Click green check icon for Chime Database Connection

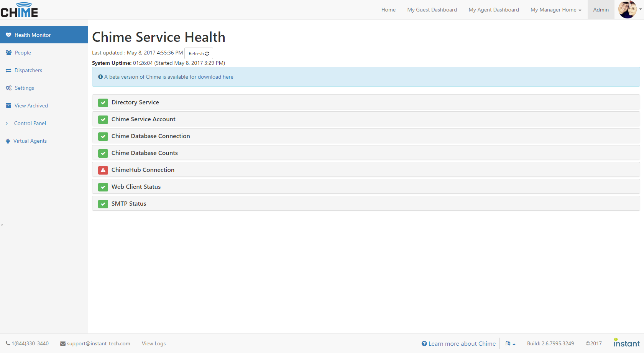point(103,136)
